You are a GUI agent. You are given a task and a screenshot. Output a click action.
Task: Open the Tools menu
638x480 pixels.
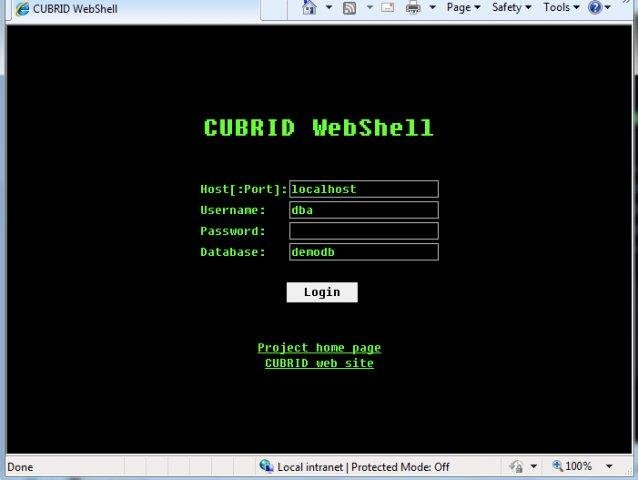pos(561,7)
